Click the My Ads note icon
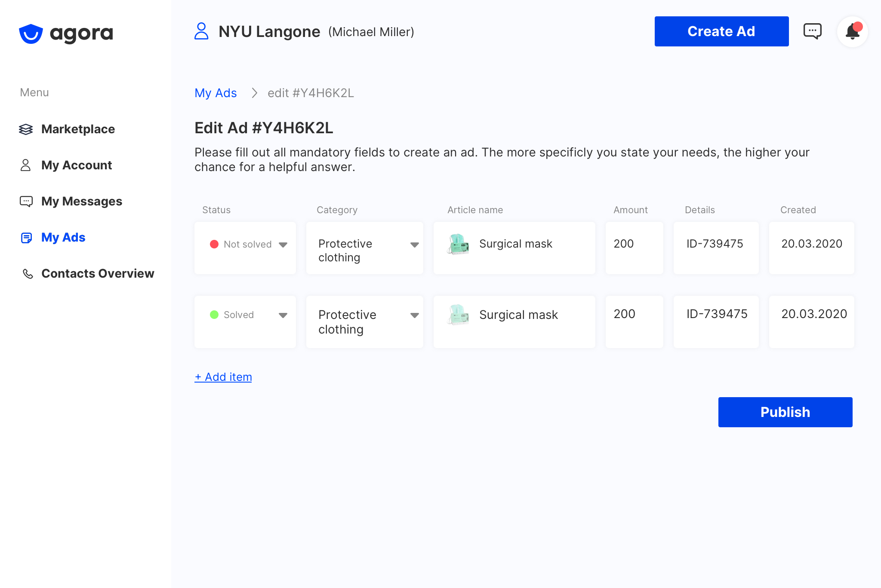The image size is (881, 588). pos(26,238)
